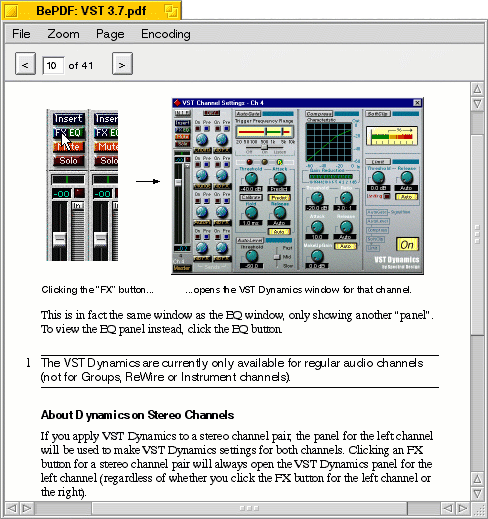Click the window resize corner at bottom right
The width and height of the screenshot is (488, 519).
[x=478, y=509]
